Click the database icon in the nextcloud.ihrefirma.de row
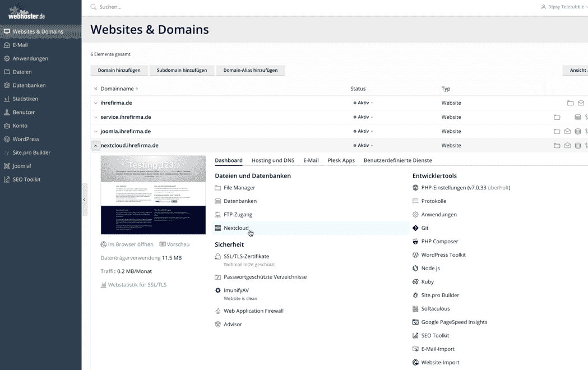This screenshot has height=370, width=588. click(x=578, y=145)
